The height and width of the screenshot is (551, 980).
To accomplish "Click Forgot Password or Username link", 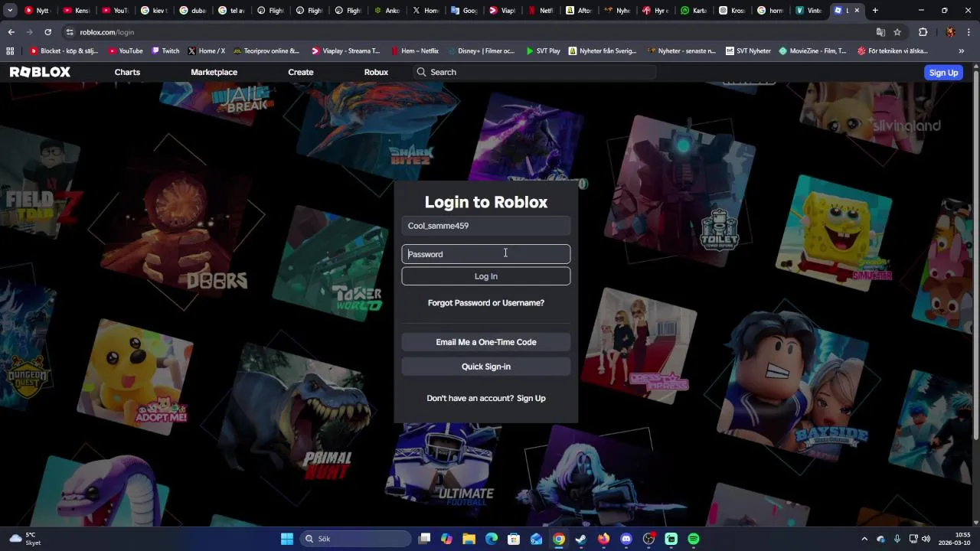I will coord(486,303).
